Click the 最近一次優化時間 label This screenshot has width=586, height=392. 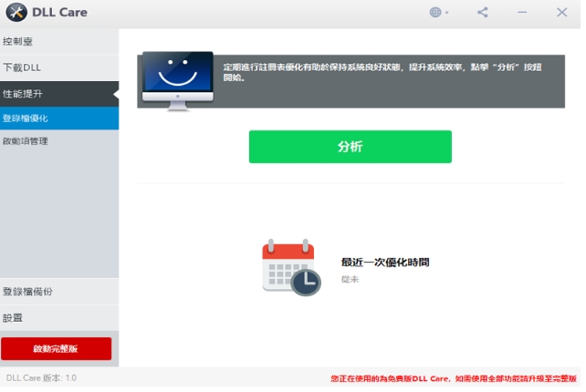(x=385, y=263)
